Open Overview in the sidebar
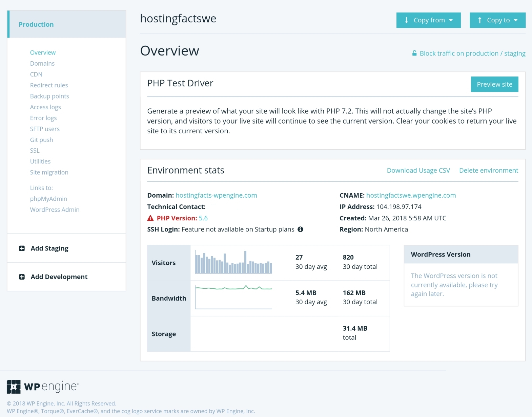532x417 pixels. tap(43, 52)
